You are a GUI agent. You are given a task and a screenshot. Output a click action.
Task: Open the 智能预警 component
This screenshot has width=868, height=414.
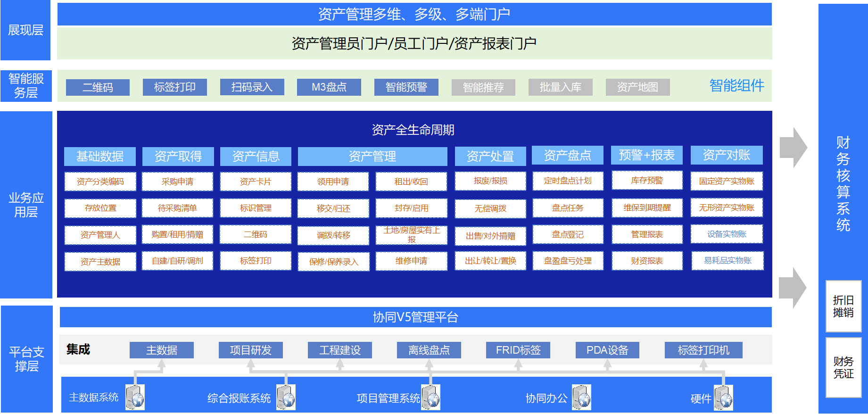pos(406,87)
